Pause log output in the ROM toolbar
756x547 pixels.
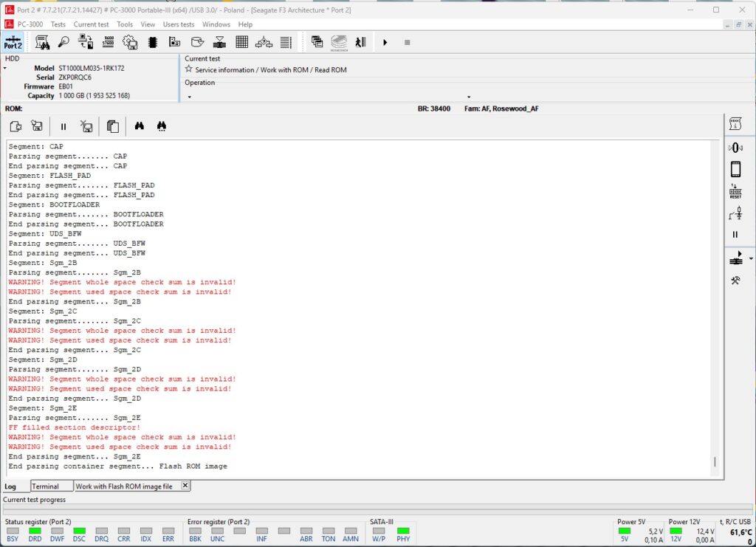click(63, 126)
